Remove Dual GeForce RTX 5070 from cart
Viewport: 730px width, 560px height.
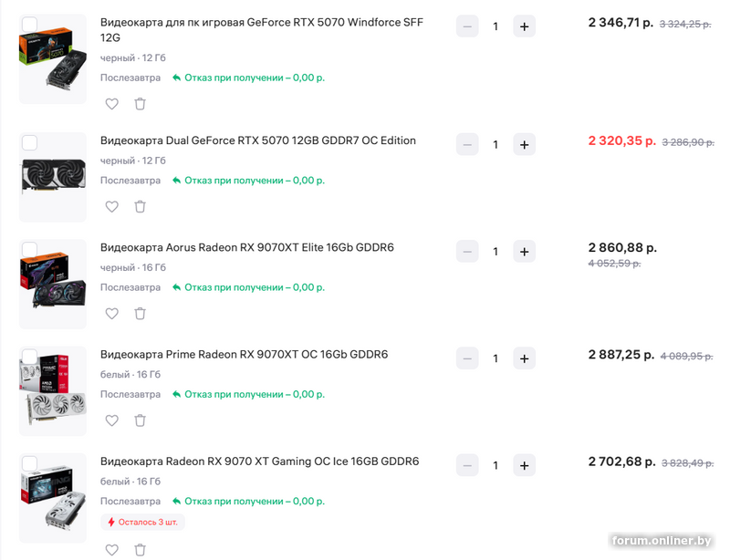[140, 207]
